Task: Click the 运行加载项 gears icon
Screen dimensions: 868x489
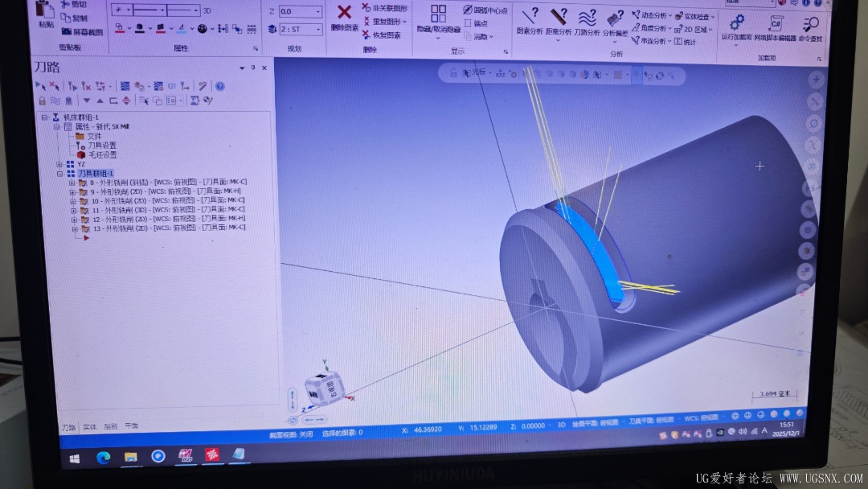Action: (737, 23)
